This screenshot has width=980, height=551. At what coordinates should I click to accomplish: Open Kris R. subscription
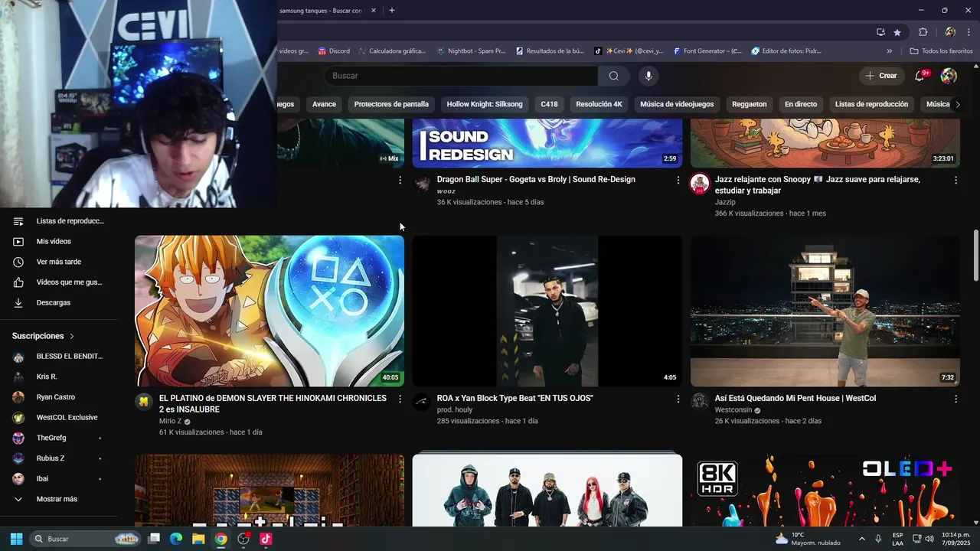(x=59, y=377)
